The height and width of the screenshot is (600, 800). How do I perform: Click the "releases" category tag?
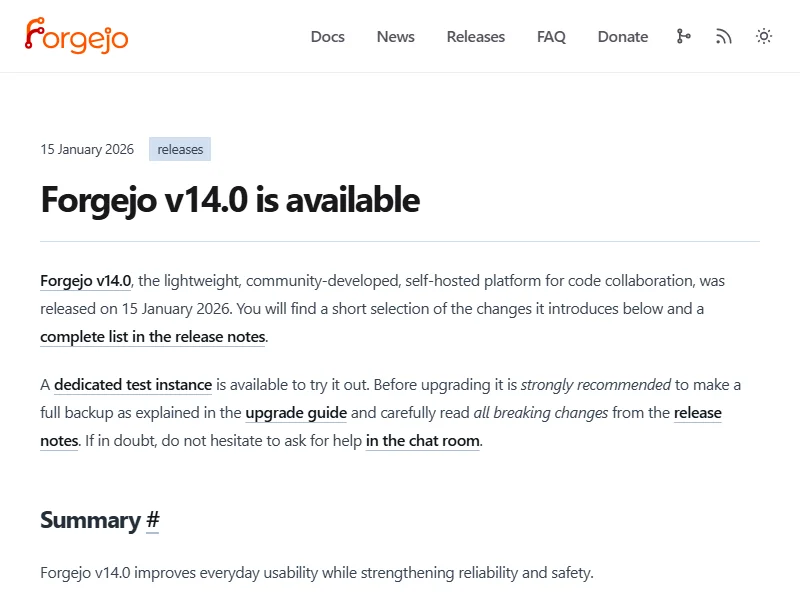point(180,150)
